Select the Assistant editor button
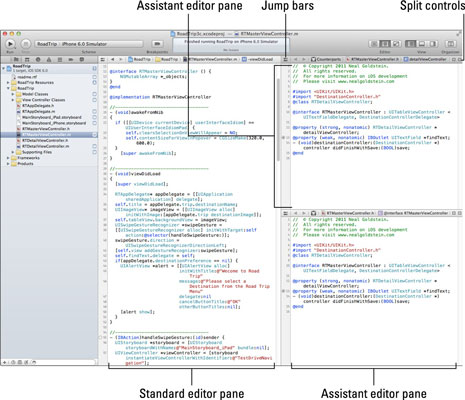The height and width of the screenshot is (400, 465). (385, 44)
